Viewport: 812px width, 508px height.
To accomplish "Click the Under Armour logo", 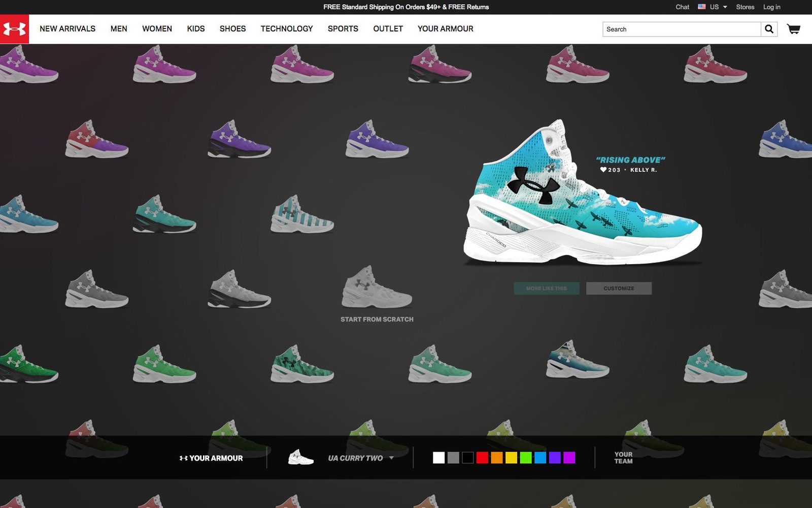I will 14,29.
